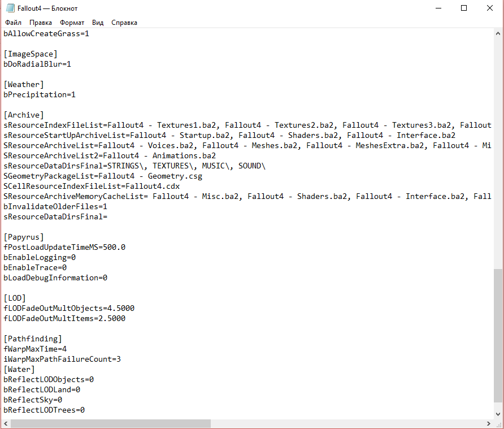Click the sResourceIndexFileList line
Viewport: 504px width, 429px height.
(247, 125)
